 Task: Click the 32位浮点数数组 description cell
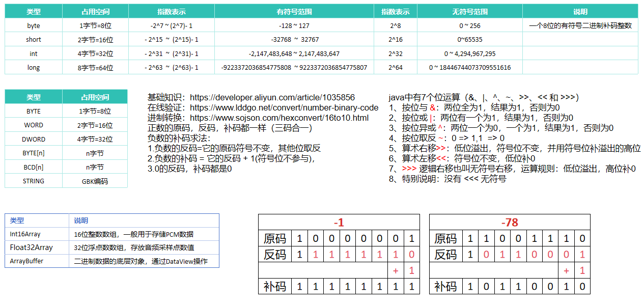click(x=144, y=247)
